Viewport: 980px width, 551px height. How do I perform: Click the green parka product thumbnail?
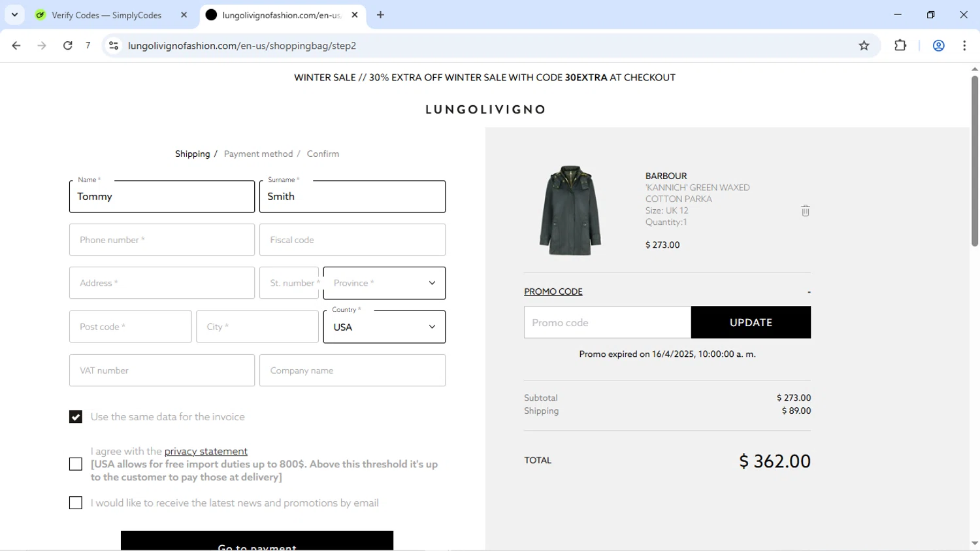point(570,210)
